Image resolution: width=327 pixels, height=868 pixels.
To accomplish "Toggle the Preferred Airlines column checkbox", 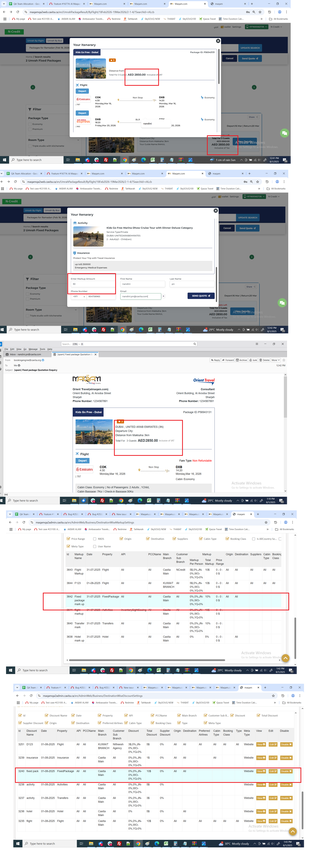I will point(100,723).
